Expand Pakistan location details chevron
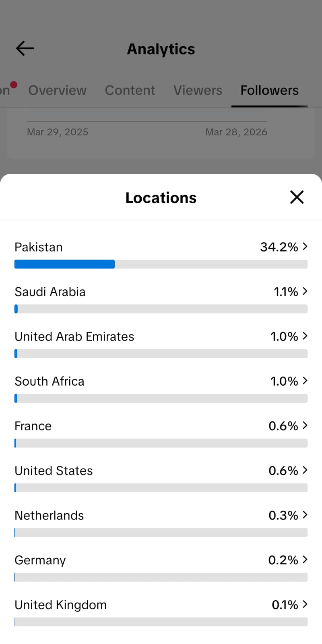Viewport: 322px width, 644px height. point(305,246)
